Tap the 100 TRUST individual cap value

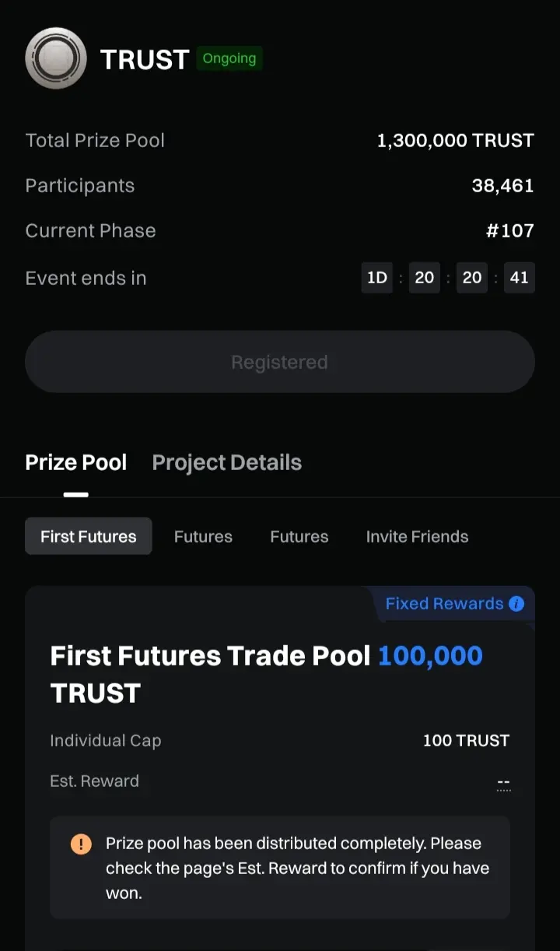pos(466,741)
